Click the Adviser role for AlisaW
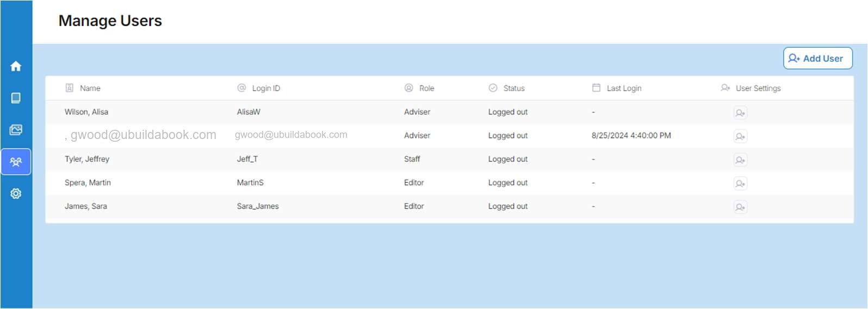 click(417, 112)
